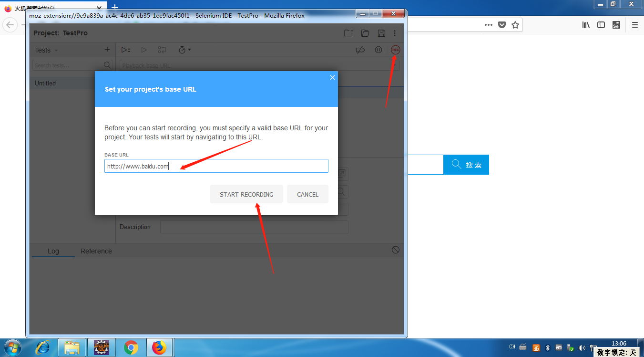The image size is (644, 357).
Task: Open new tab with plus button
Action: tap(114, 8)
